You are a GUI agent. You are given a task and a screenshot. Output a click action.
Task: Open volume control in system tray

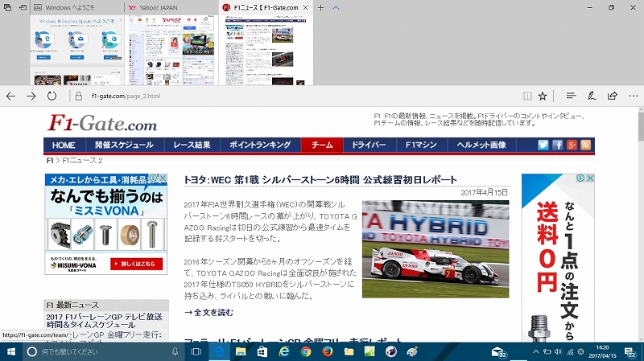pos(558,351)
